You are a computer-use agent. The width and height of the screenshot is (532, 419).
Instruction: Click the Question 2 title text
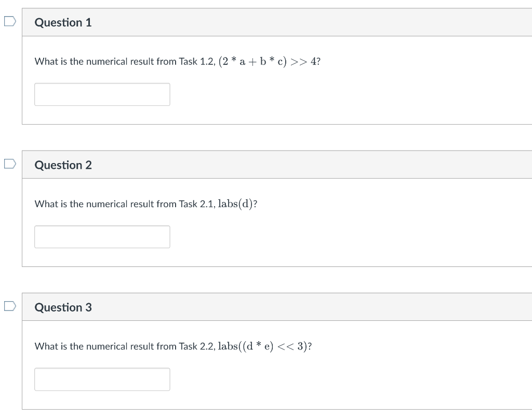63,165
